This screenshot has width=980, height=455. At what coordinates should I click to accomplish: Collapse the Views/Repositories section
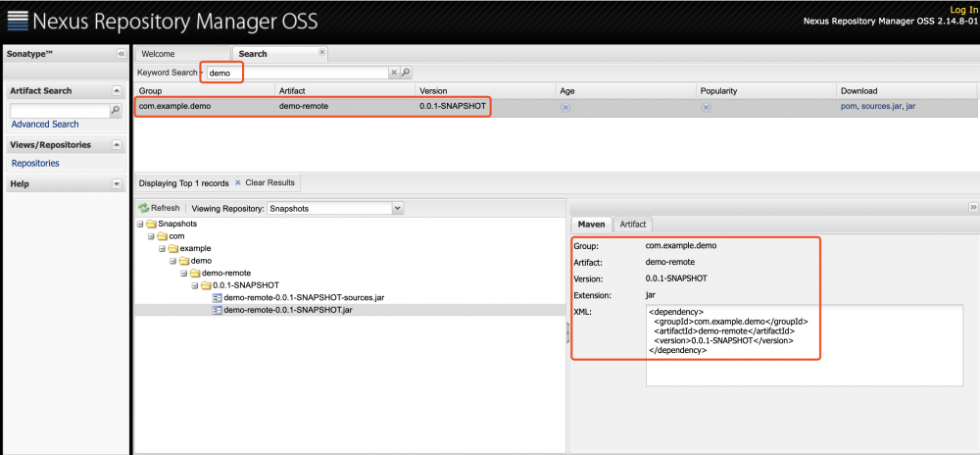(118, 145)
